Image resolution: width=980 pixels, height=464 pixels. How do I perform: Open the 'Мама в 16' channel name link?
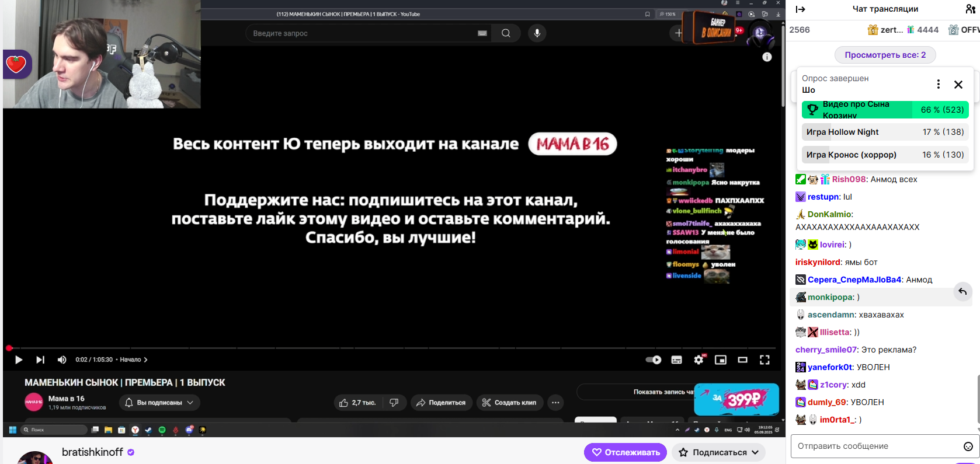coord(67,399)
